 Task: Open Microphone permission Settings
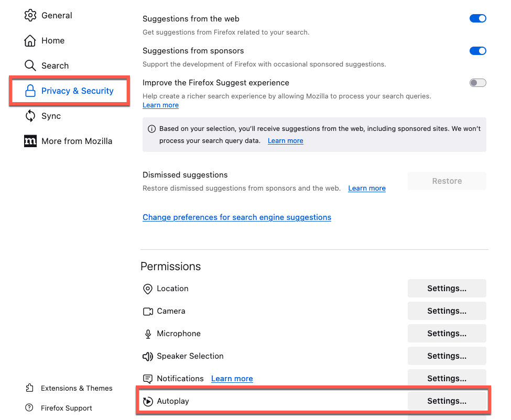(447, 334)
